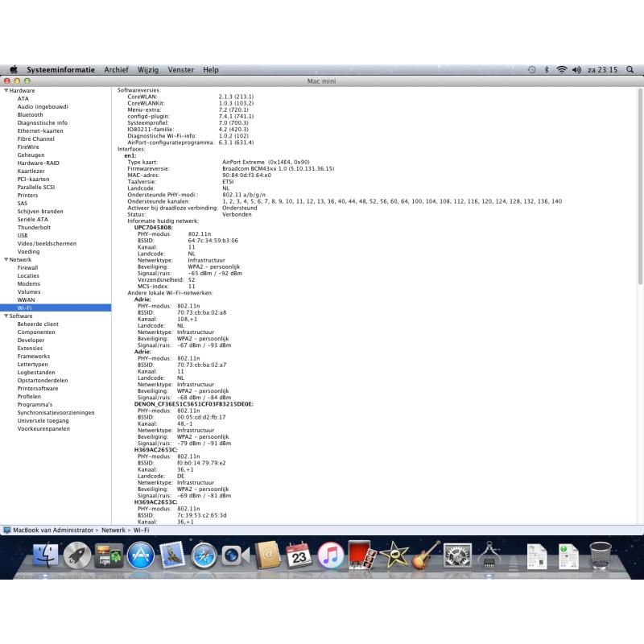Select Geheugen in the sidebar
This screenshot has width=644, height=644.
click(x=31, y=155)
